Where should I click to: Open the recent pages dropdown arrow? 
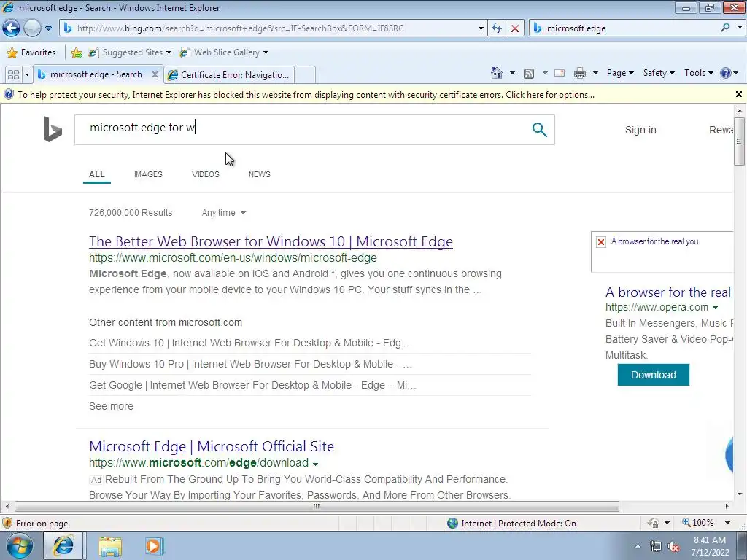(49, 28)
